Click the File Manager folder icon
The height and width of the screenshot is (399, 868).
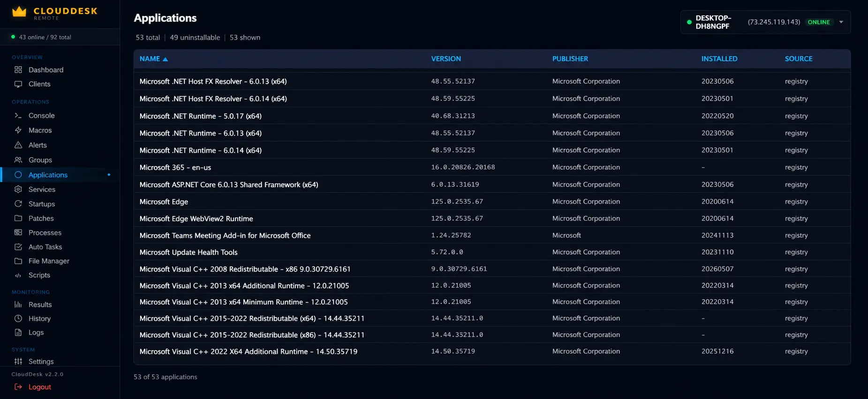(x=18, y=261)
